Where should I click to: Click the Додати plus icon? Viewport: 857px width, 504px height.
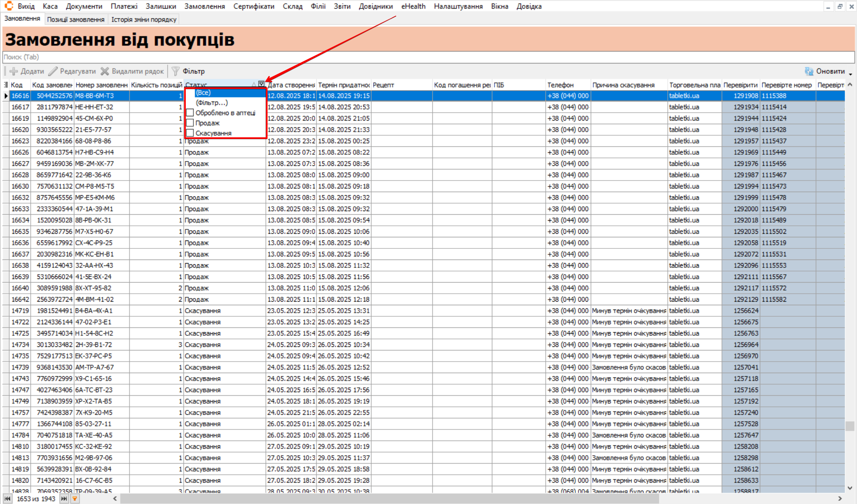pyautogui.click(x=14, y=71)
